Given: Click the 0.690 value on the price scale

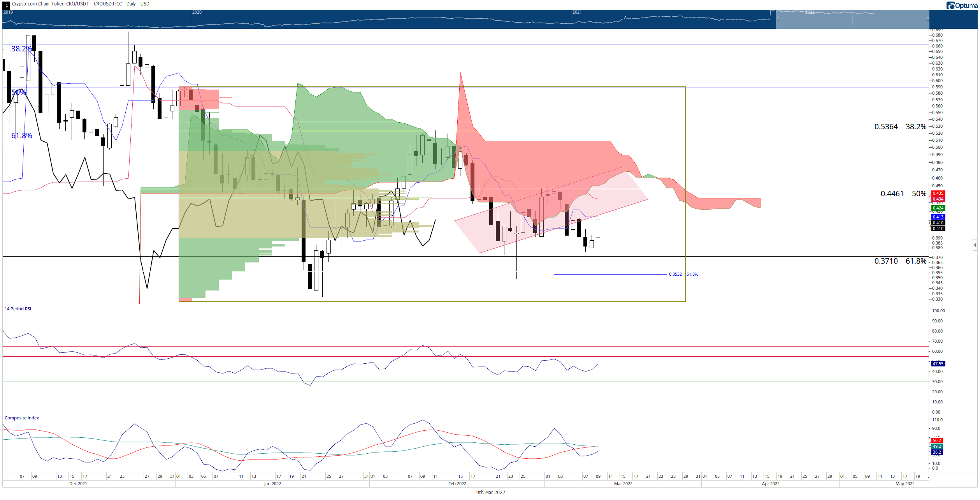Looking at the screenshot, I should pyautogui.click(x=937, y=30).
